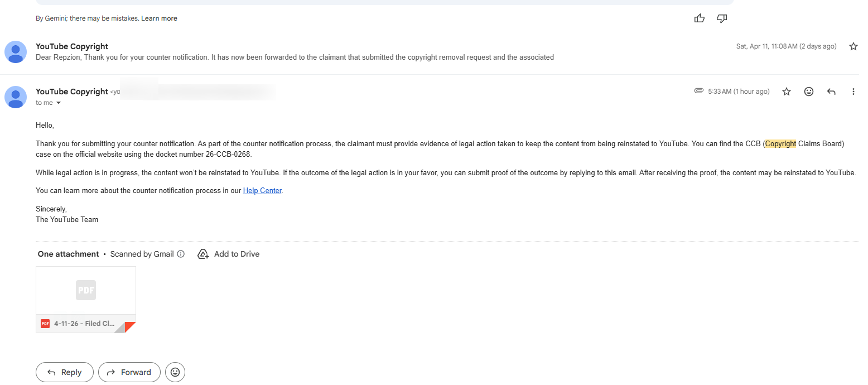Viewport: 868px width, 385px height.
Task: Click the Learn more link by Gemini
Action: point(159,18)
